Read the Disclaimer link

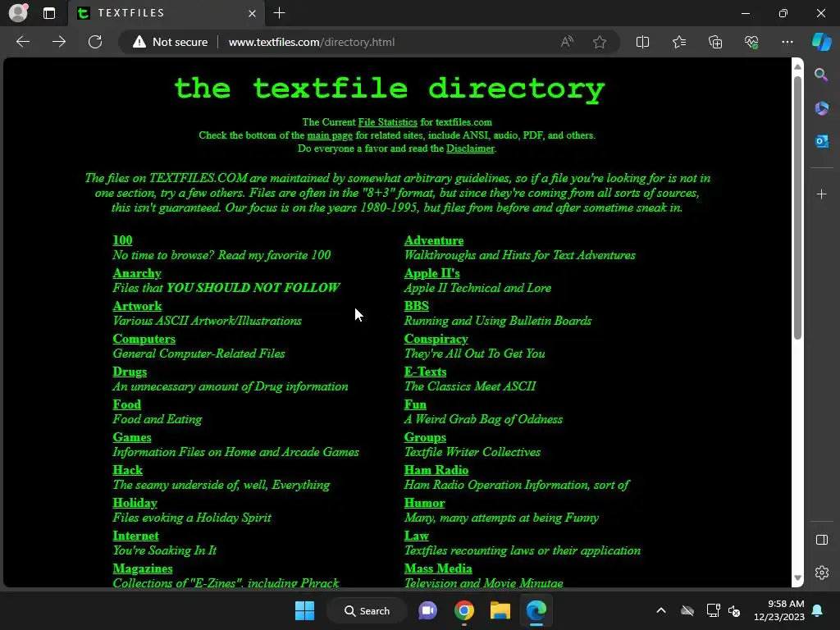tap(470, 148)
